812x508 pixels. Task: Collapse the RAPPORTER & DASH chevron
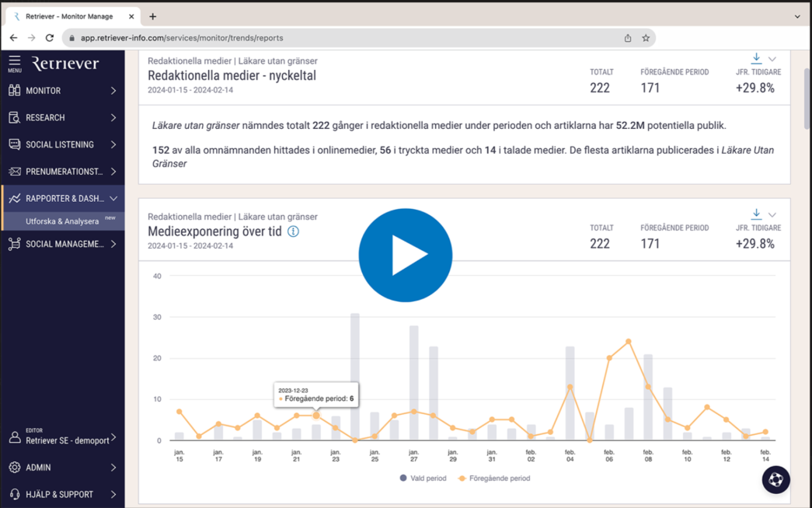pos(113,198)
